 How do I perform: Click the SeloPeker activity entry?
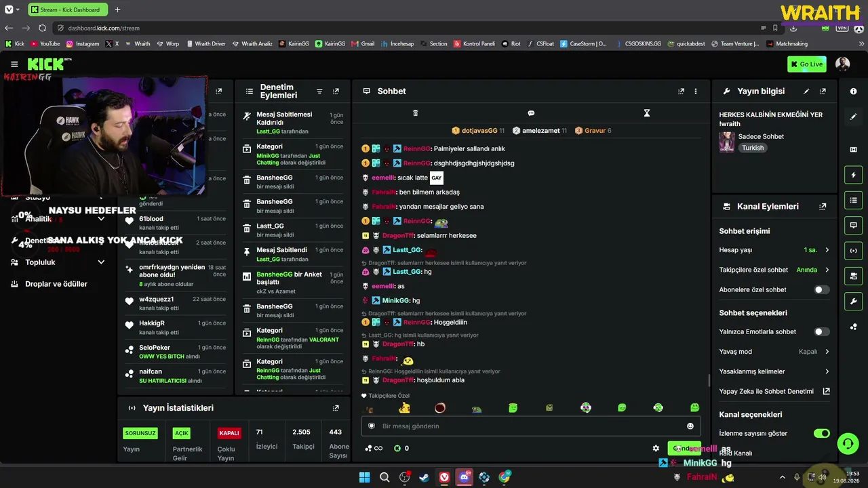click(x=175, y=352)
